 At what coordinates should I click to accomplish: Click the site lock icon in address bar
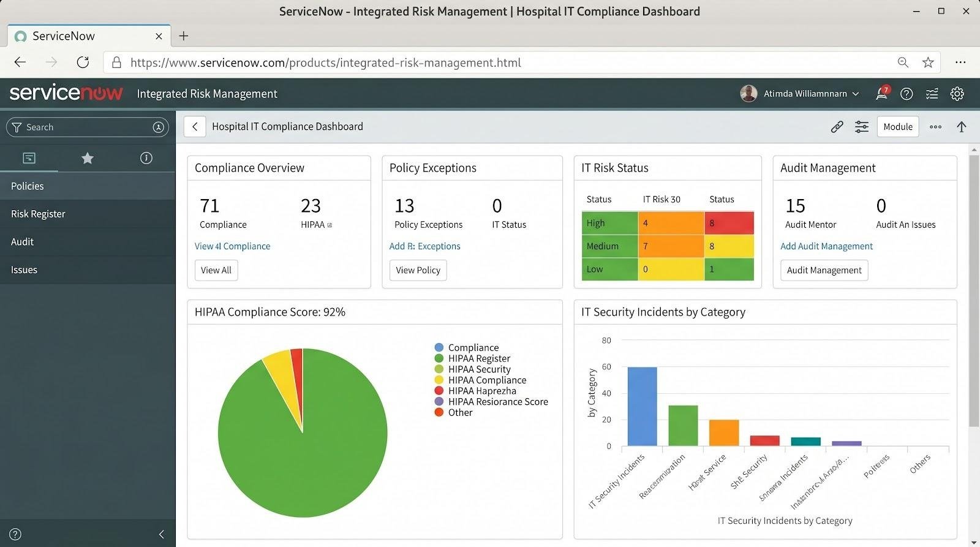coord(116,62)
